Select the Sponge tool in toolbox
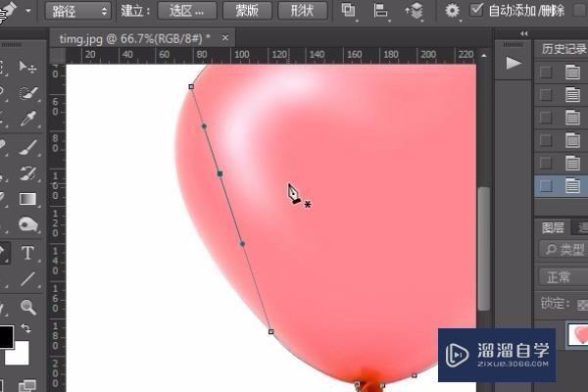Viewport: 588px width, 392px height. pyautogui.click(x=28, y=224)
